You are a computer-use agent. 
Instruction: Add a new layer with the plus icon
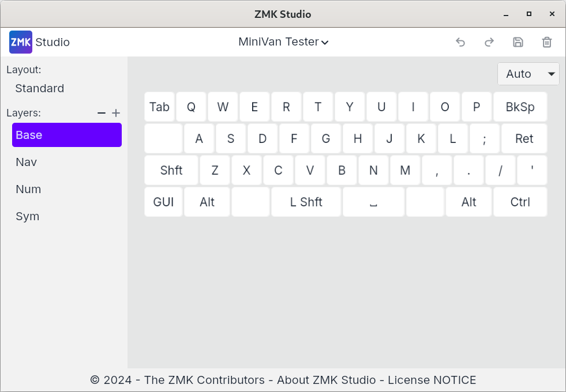pyautogui.click(x=116, y=113)
